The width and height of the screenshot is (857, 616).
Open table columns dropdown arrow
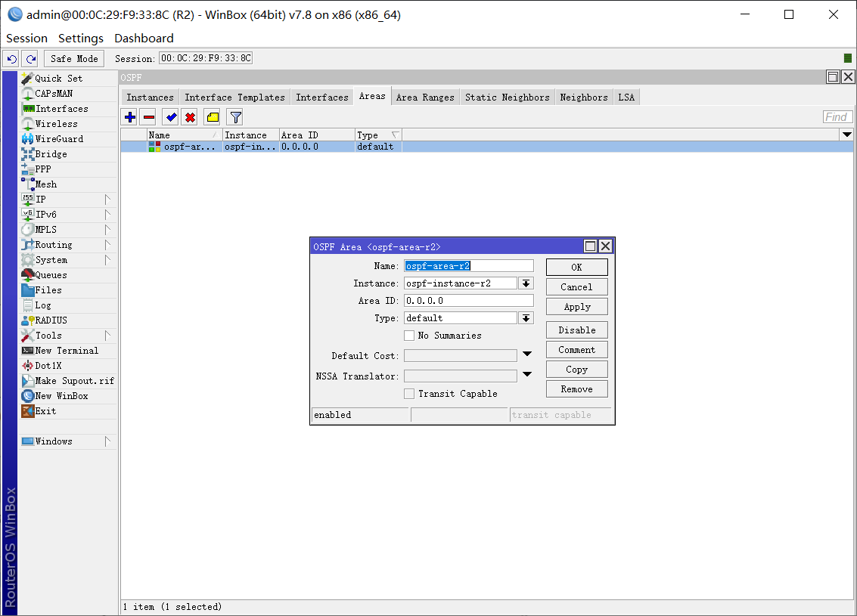(x=846, y=135)
